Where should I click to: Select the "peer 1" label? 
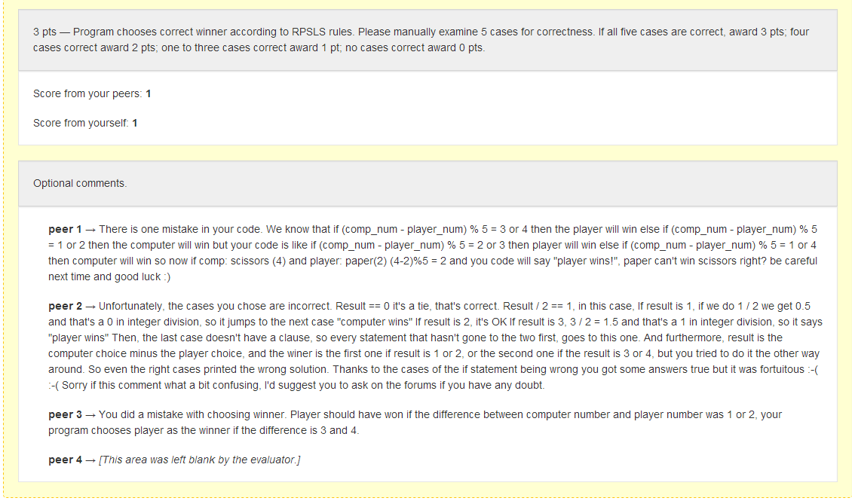[x=65, y=229]
